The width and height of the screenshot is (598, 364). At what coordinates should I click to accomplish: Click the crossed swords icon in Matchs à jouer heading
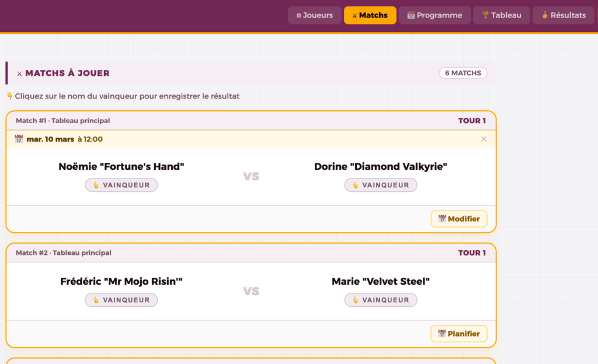point(19,73)
